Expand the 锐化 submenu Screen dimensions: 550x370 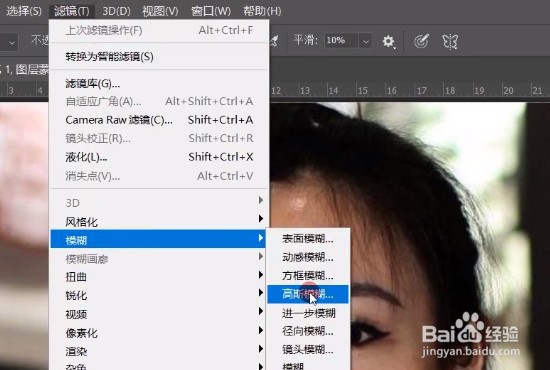click(x=158, y=295)
